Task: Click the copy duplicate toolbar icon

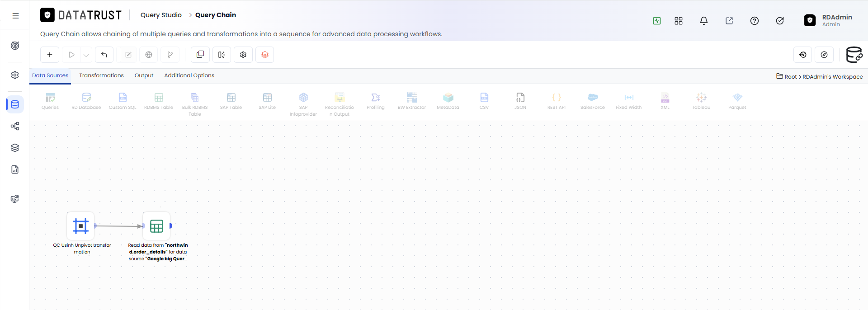Action: pyautogui.click(x=200, y=55)
